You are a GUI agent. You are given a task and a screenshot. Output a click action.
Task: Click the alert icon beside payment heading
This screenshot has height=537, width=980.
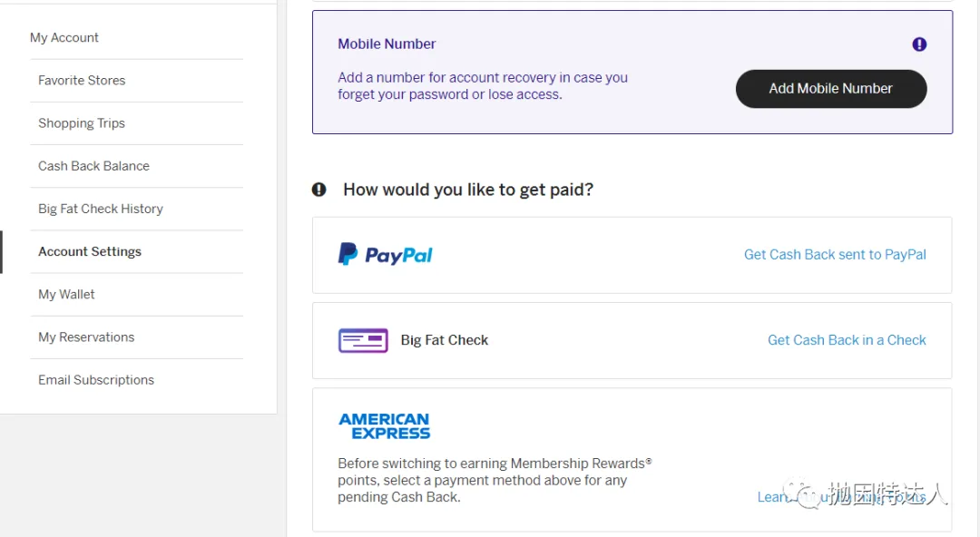pos(319,190)
